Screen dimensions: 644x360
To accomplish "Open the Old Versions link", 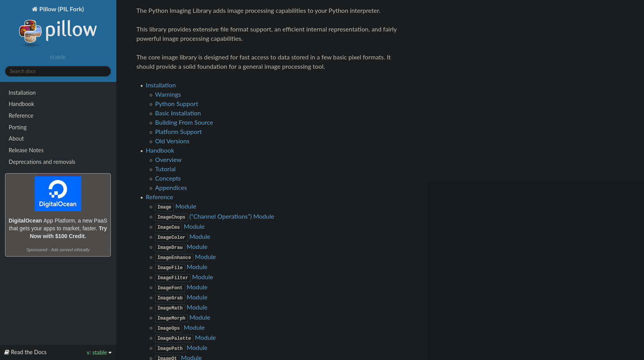I will point(172,141).
